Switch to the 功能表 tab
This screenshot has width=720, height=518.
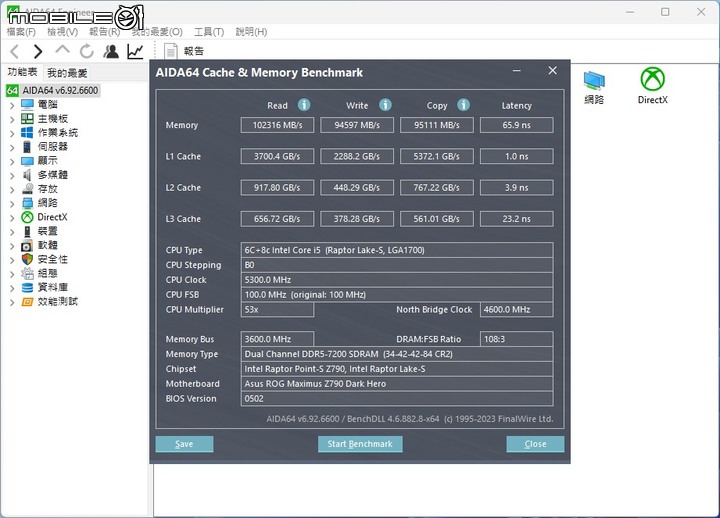pos(22,72)
